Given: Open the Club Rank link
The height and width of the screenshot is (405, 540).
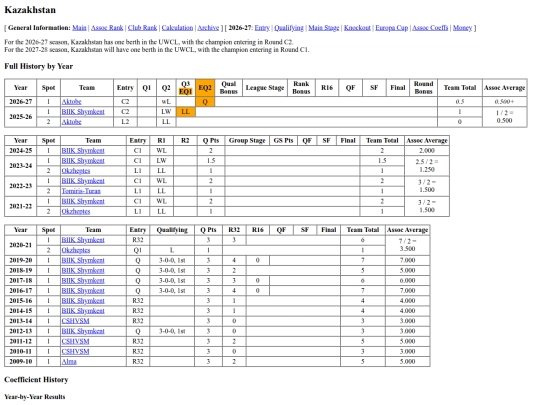Looking at the screenshot, I should (x=142, y=28).
